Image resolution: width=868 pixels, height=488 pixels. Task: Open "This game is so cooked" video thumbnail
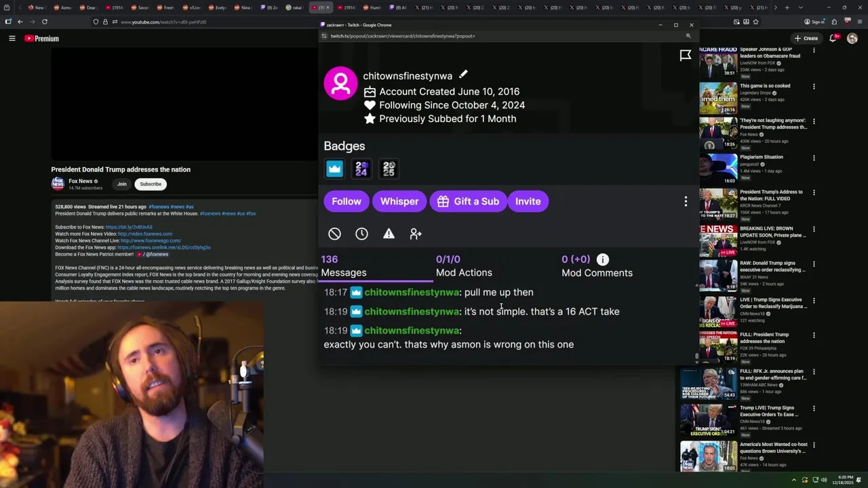pos(718,98)
